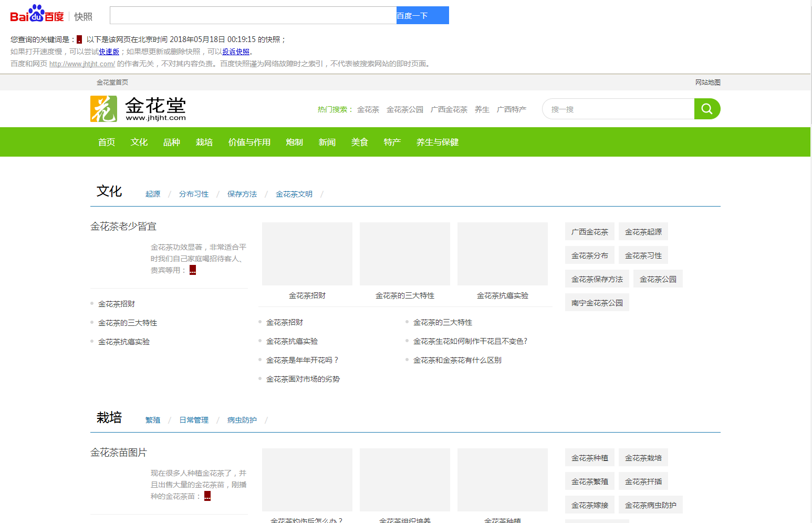Open the 起源 tab under 文化
Image resolution: width=812 pixels, height=523 pixels.
point(153,193)
